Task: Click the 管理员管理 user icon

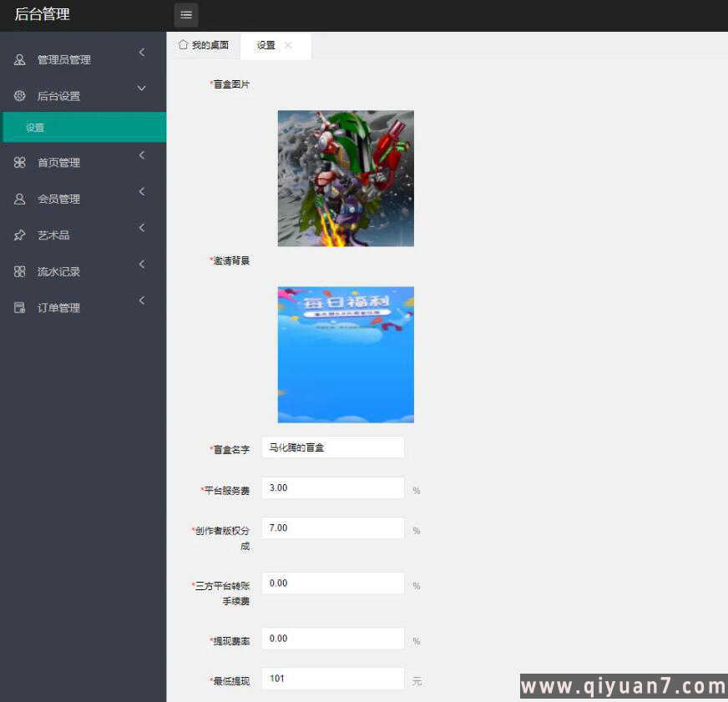Action: point(20,60)
